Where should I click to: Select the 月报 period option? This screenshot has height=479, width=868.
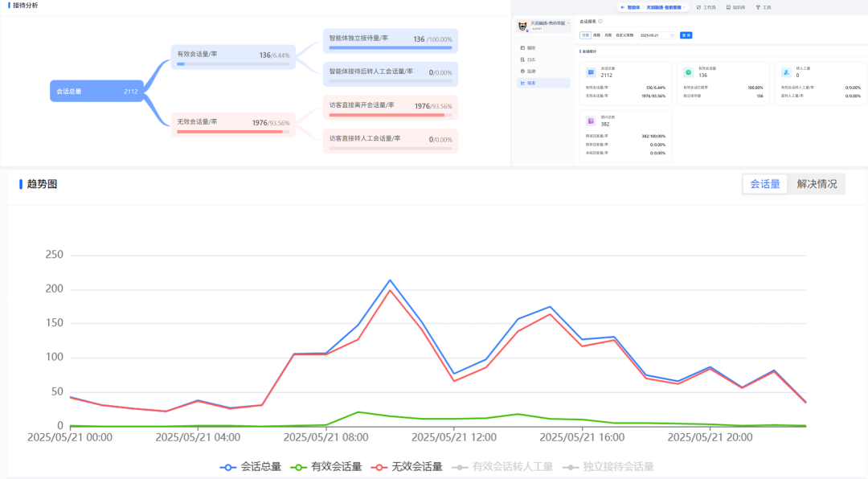(x=608, y=35)
